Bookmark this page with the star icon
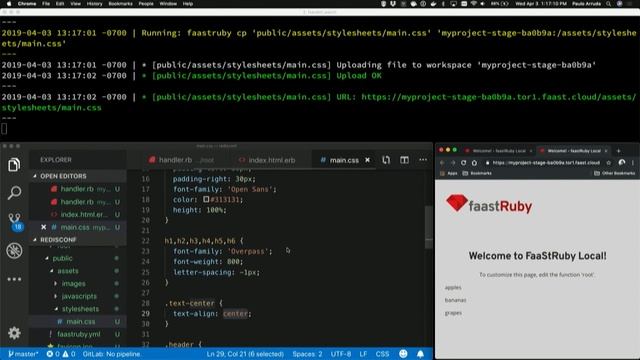640x360 pixels. 609,162
